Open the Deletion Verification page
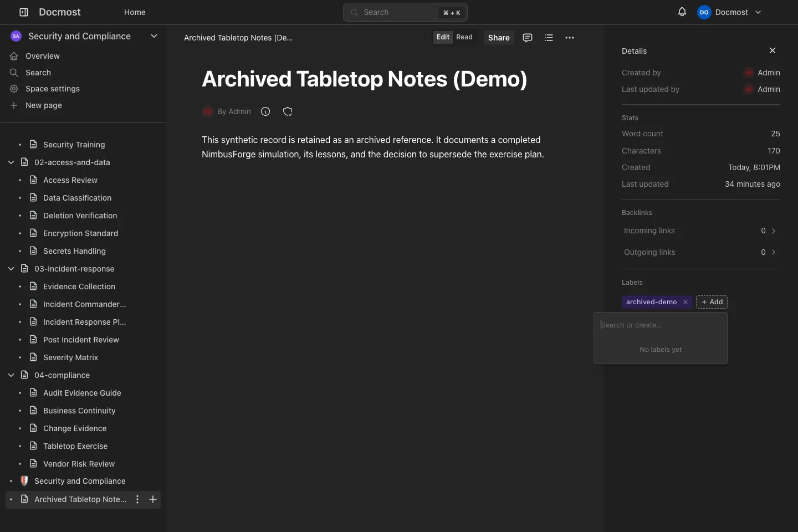 pyautogui.click(x=80, y=216)
